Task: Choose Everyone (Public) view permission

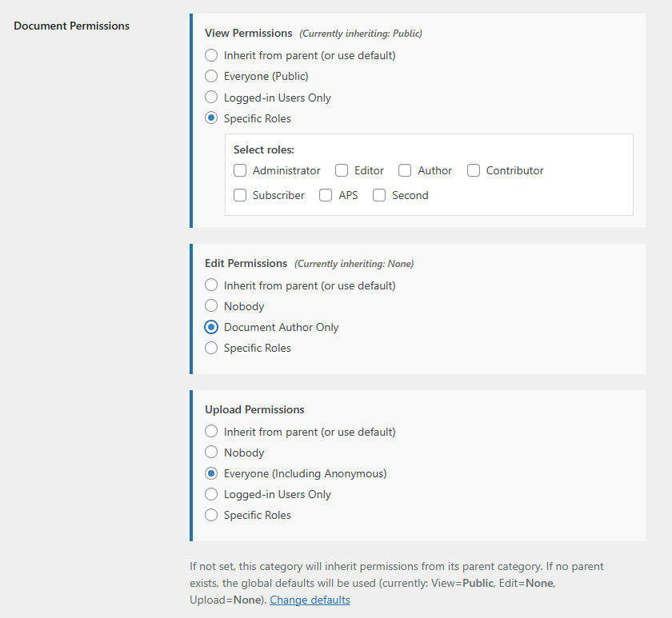Action: point(211,76)
